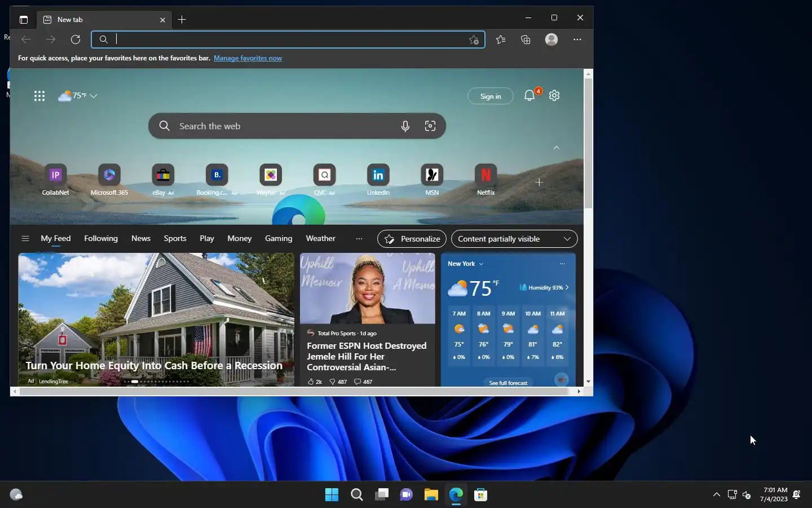Open the Netflix quick link
The height and width of the screenshot is (508, 812).
pos(486,180)
